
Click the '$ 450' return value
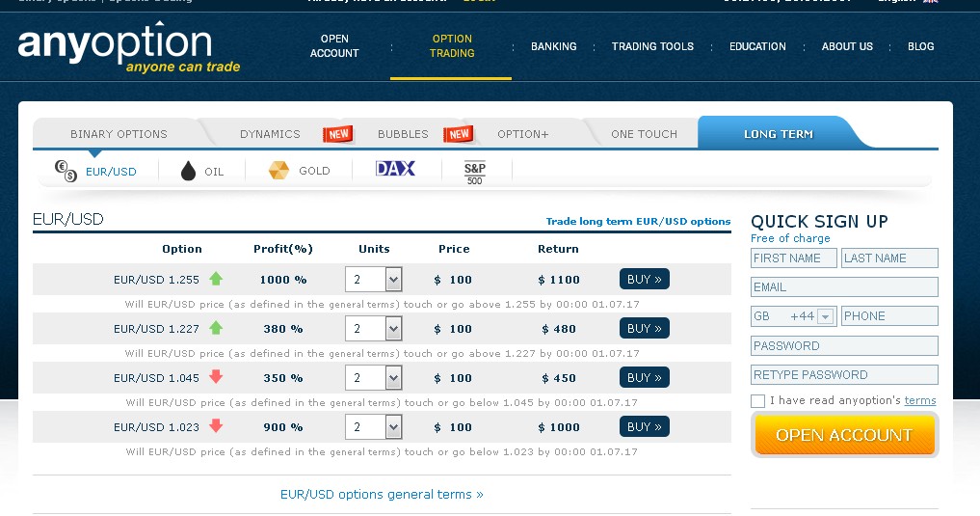[x=559, y=378]
